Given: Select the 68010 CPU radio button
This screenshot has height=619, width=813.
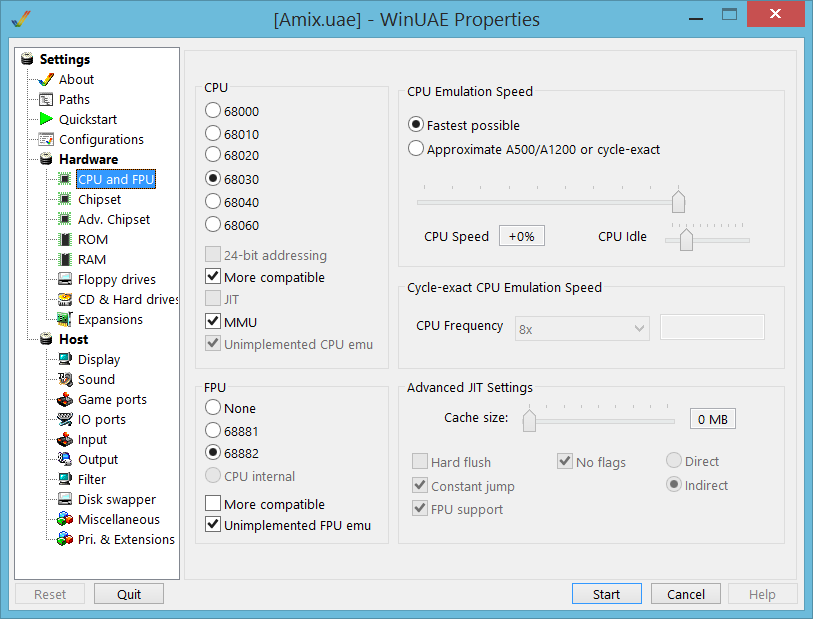Looking at the screenshot, I should (x=213, y=133).
